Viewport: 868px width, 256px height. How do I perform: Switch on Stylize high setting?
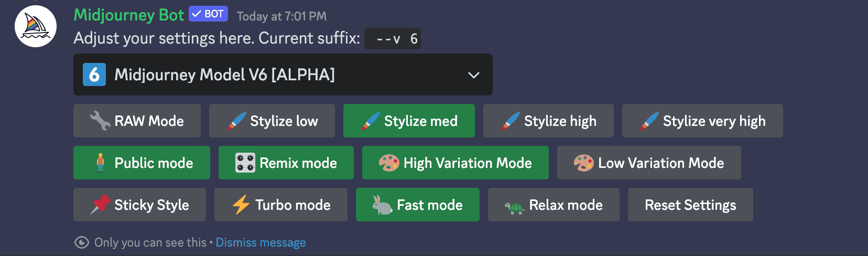point(548,121)
